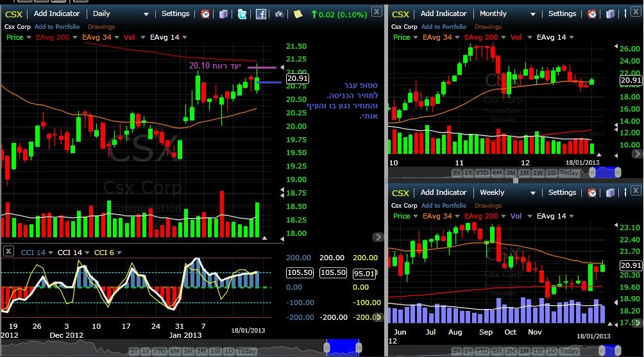Image resolution: width=644 pixels, height=357 pixels.
Task: Click Add to Portfolio link in Daily chart
Action: tap(57, 27)
